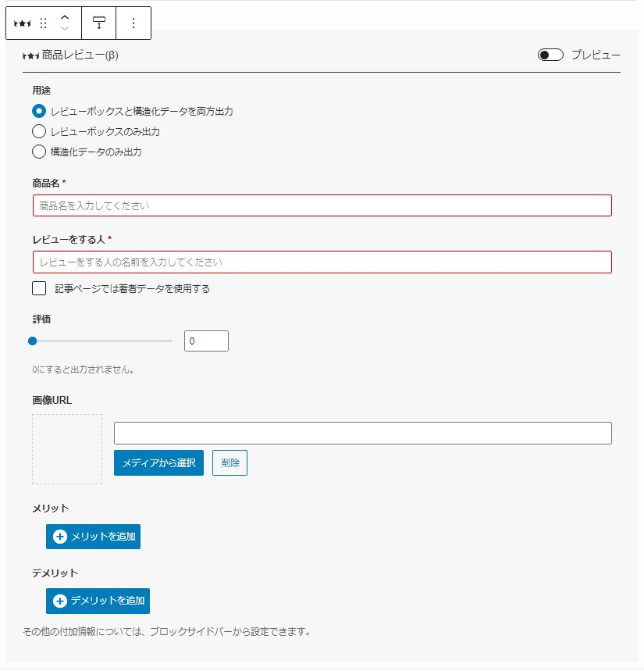Click the メリットを追加 plus button
644x671 pixels.
[93, 537]
